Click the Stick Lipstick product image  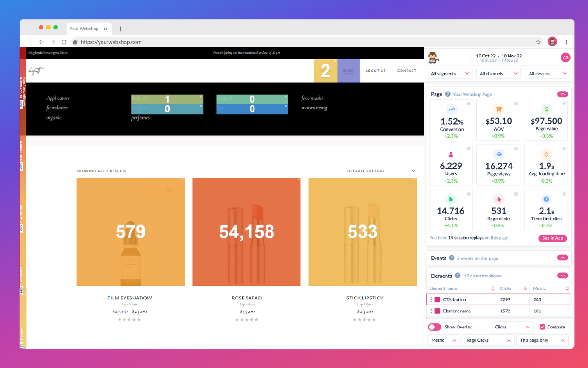click(x=362, y=232)
